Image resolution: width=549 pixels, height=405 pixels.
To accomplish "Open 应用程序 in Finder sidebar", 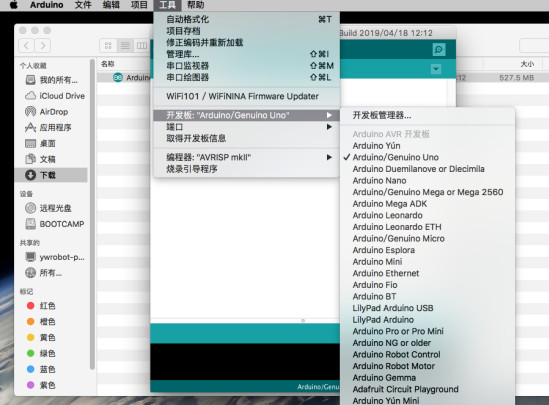I will 48,127.
